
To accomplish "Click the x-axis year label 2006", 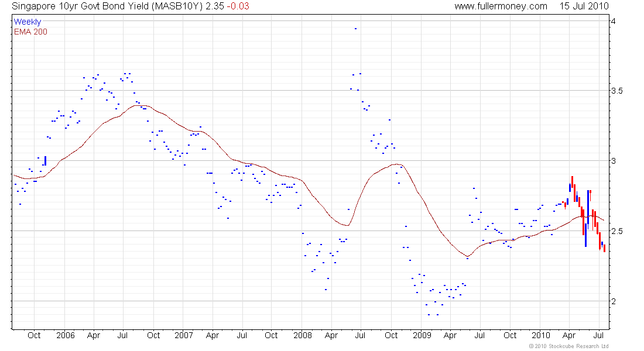I will (x=66, y=335).
